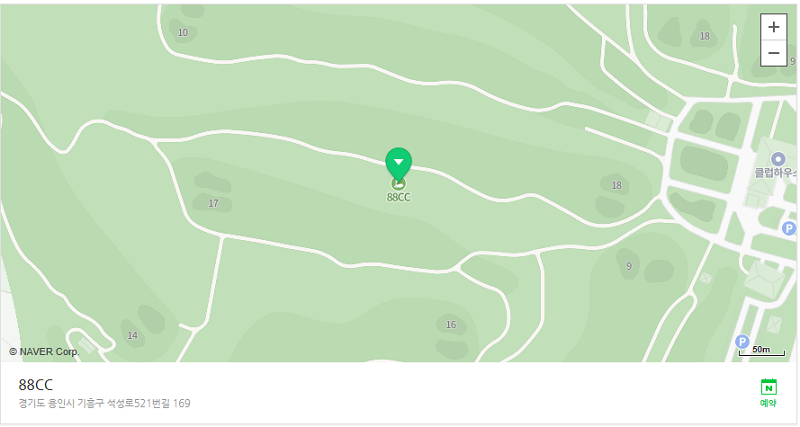This screenshot has width=800, height=427.
Task: Click the 88CC label under the pin
Action: point(398,197)
